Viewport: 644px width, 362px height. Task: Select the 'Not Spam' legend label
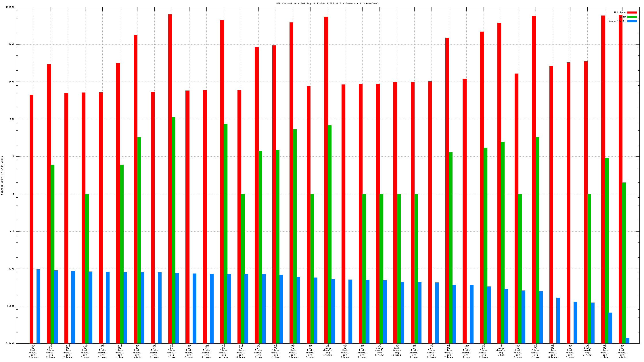(x=620, y=13)
